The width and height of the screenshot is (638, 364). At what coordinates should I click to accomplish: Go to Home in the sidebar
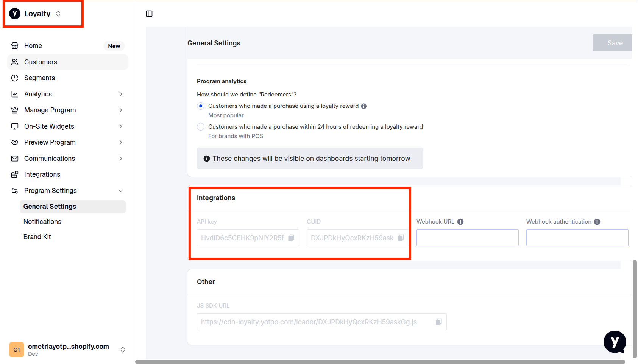pyautogui.click(x=68, y=46)
